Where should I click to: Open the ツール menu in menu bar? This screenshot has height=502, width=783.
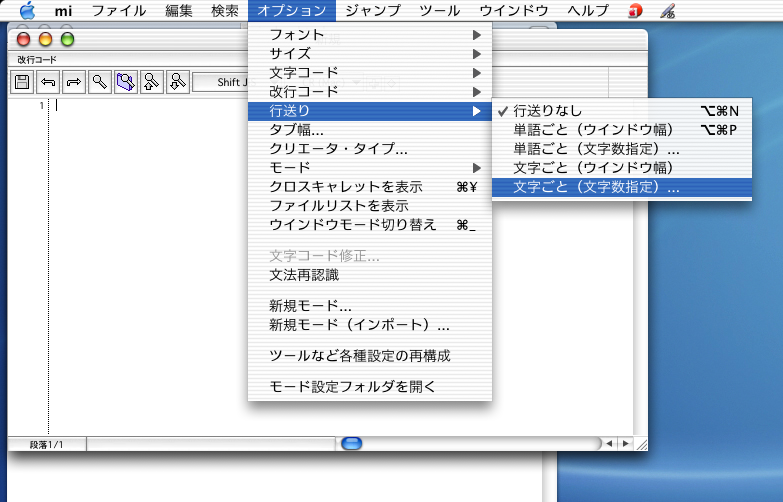click(x=439, y=11)
